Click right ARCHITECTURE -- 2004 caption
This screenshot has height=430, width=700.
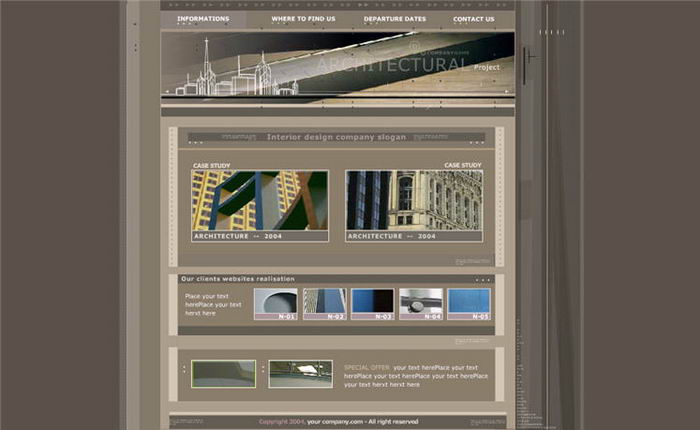pyautogui.click(x=391, y=237)
